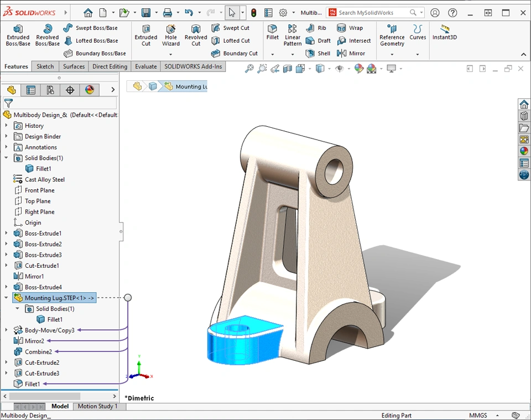Open the Features tab
Viewport: 531px width, 420px height.
click(16, 66)
